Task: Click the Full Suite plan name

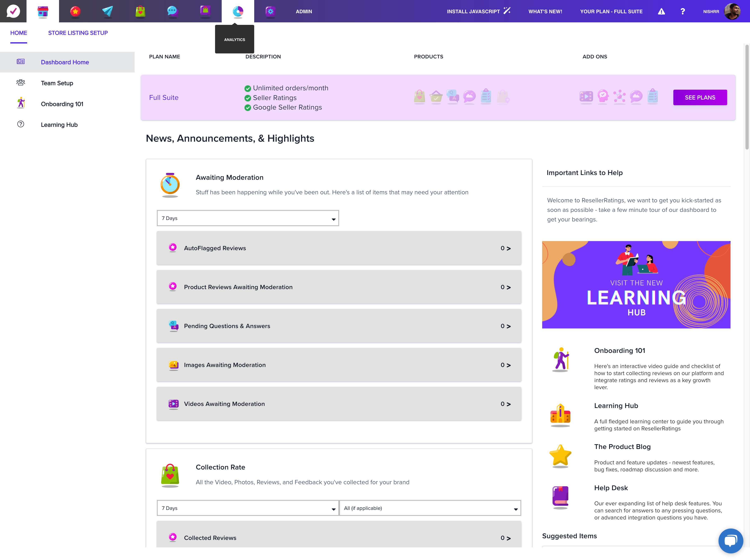Action: [x=164, y=98]
